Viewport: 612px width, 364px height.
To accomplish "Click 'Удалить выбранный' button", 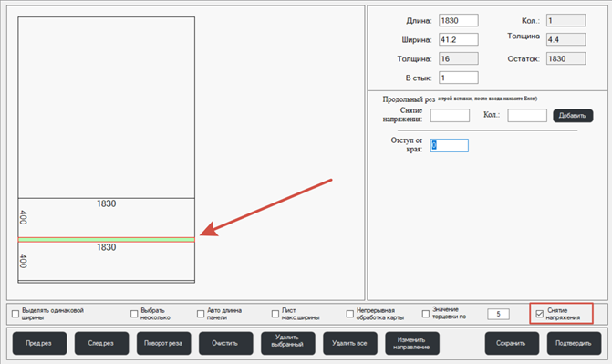I will 287,343.
